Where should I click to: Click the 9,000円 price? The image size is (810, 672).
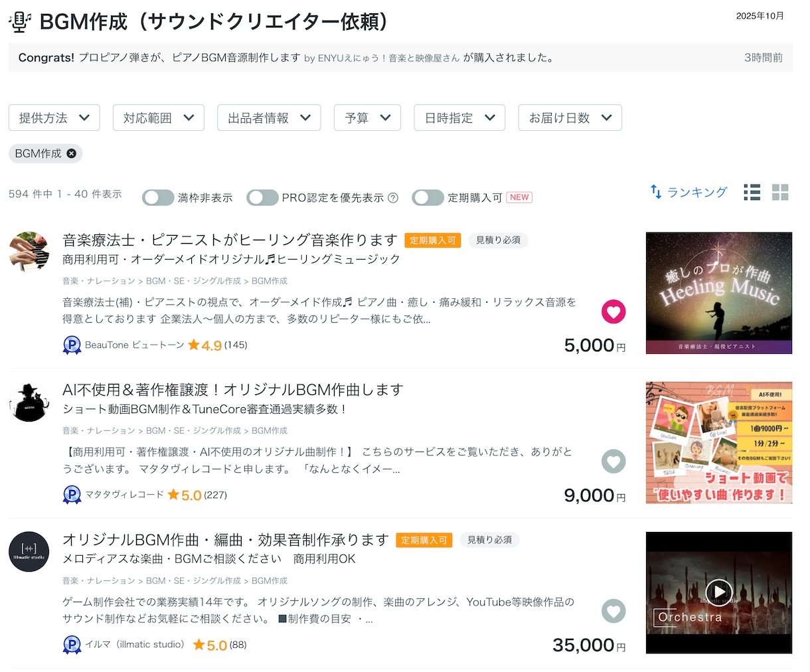click(595, 495)
